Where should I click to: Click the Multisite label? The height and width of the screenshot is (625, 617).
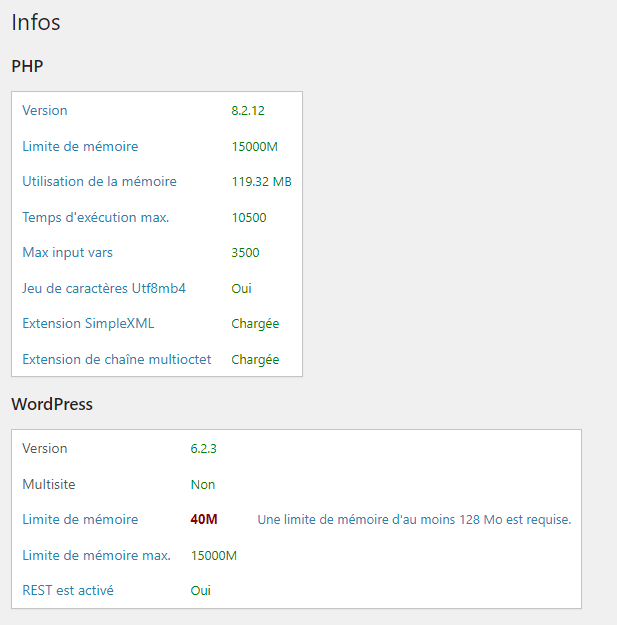pos(49,484)
